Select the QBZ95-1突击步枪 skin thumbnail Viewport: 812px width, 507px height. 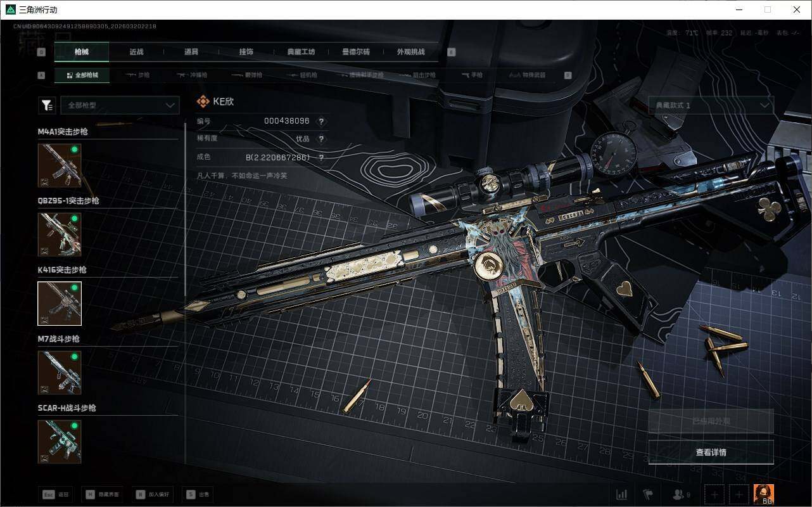60,234
